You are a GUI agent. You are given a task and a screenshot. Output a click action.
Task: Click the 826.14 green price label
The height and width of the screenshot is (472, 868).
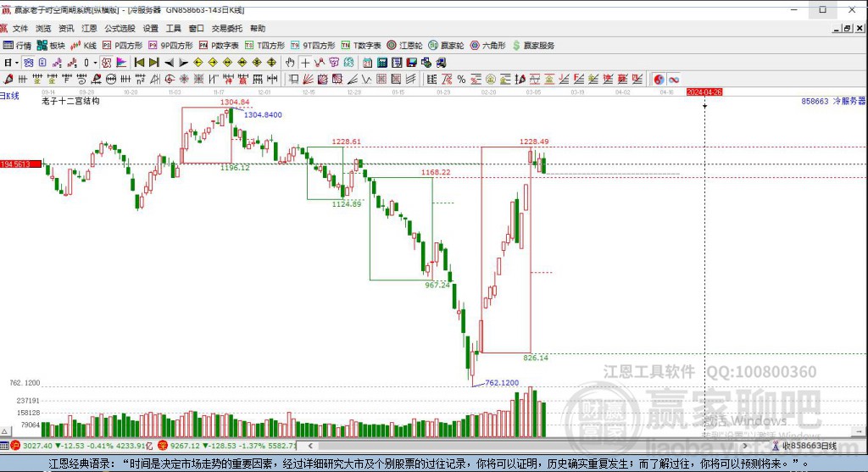tap(536, 358)
